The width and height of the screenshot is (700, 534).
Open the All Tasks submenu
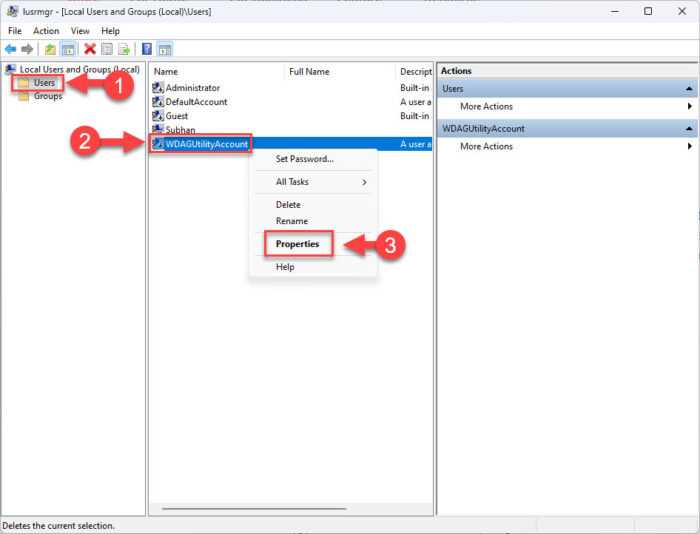pyautogui.click(x=313, y=182)
